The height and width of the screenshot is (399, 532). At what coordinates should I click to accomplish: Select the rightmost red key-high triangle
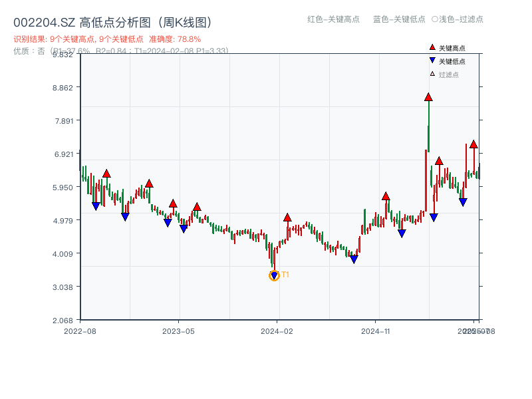pyautogui.click(x=473, y=144)
